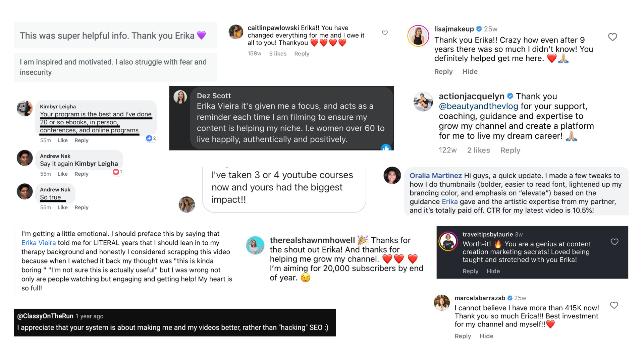Screen dimensions: 644x362
Task: Reply to caitlinpawlowski's comment
Action: pos(302,54)
